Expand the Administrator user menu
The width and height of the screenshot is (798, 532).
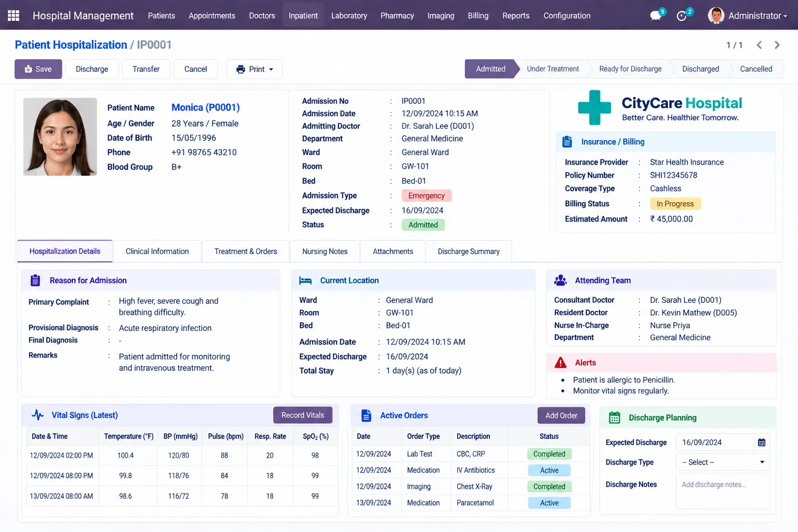pos(757,16)
